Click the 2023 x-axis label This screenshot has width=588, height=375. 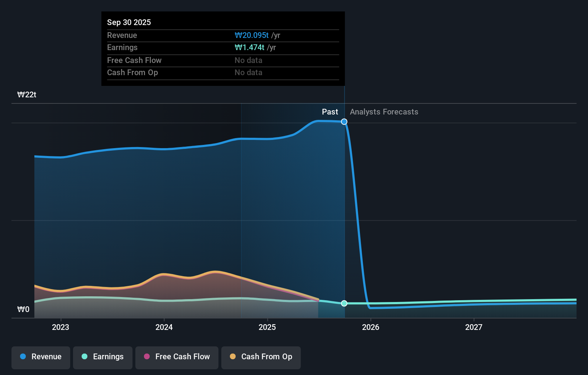(x=61, y=327)
